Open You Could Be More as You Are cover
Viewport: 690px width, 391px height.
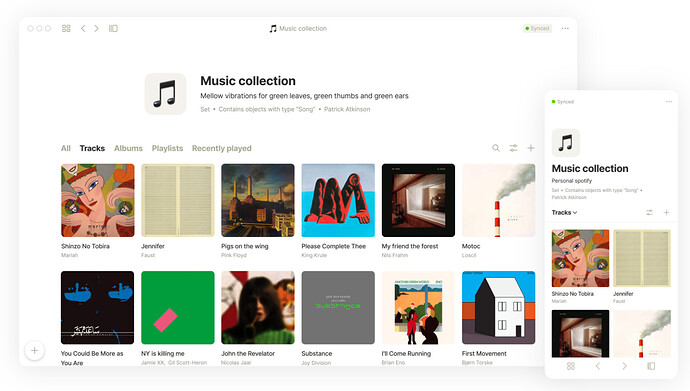(98, 307)
